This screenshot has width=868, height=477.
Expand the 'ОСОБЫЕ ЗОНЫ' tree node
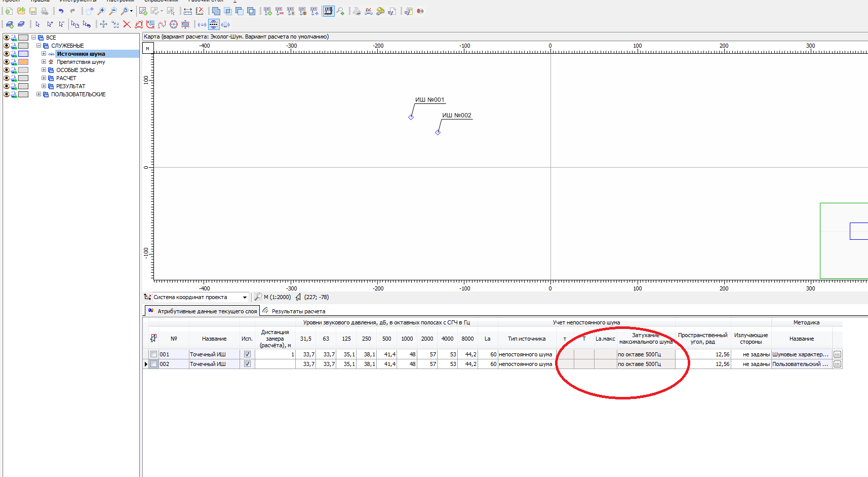44,70
